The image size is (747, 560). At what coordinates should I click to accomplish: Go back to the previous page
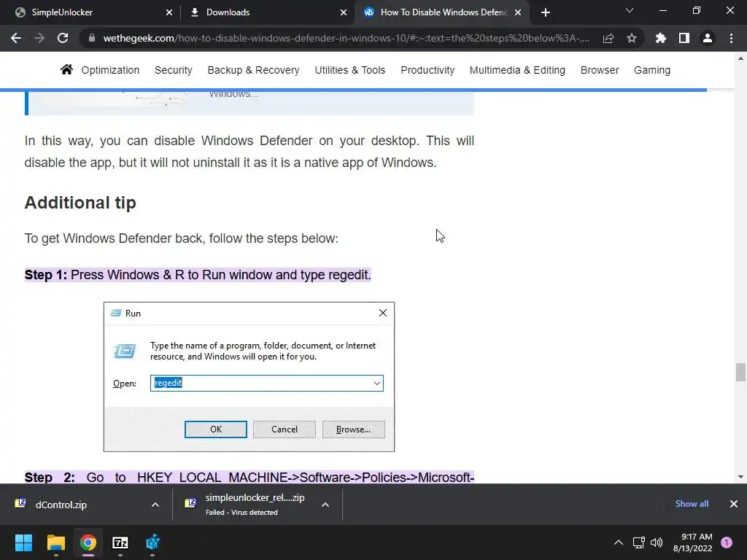point(16,38)
